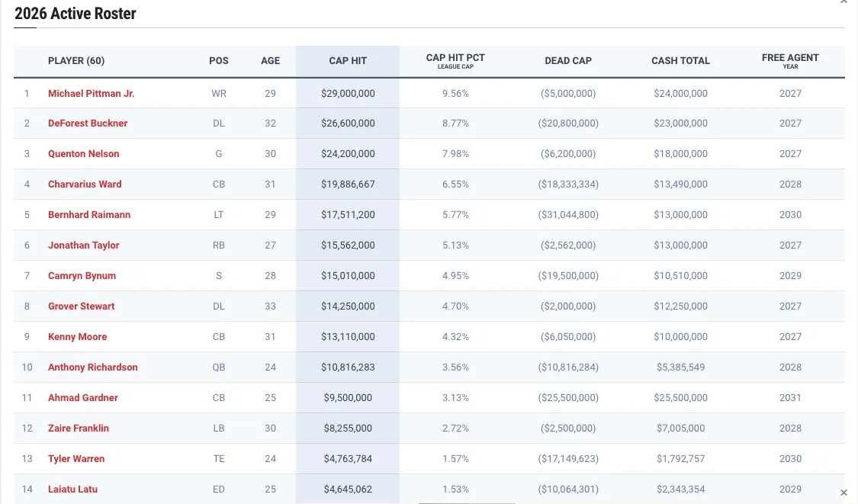Open DeForest Buckner player link

[x=88, y=124]
